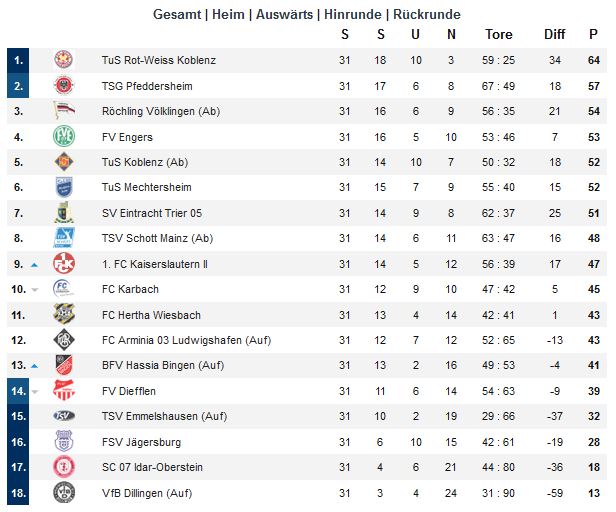Click the down arrow beside rank 10

coord(34,290)
